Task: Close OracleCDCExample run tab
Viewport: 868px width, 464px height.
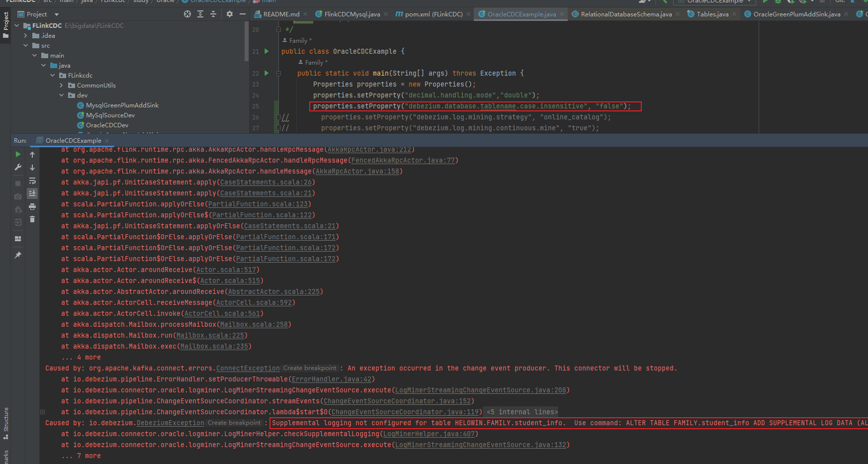Action: pyautogui.click(x=107, y=141)
